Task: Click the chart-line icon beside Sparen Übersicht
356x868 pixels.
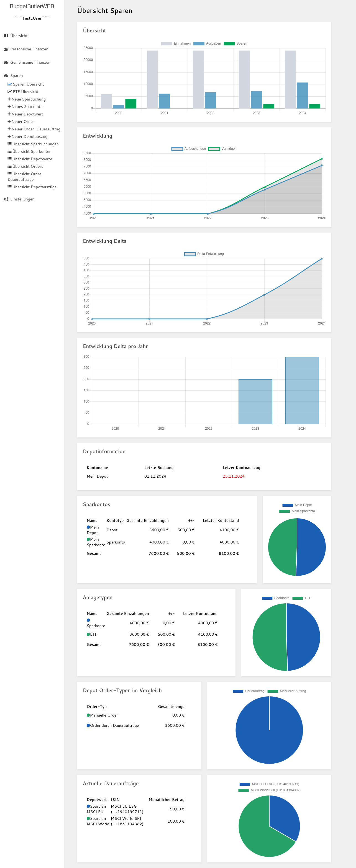Action: [10, 84]
